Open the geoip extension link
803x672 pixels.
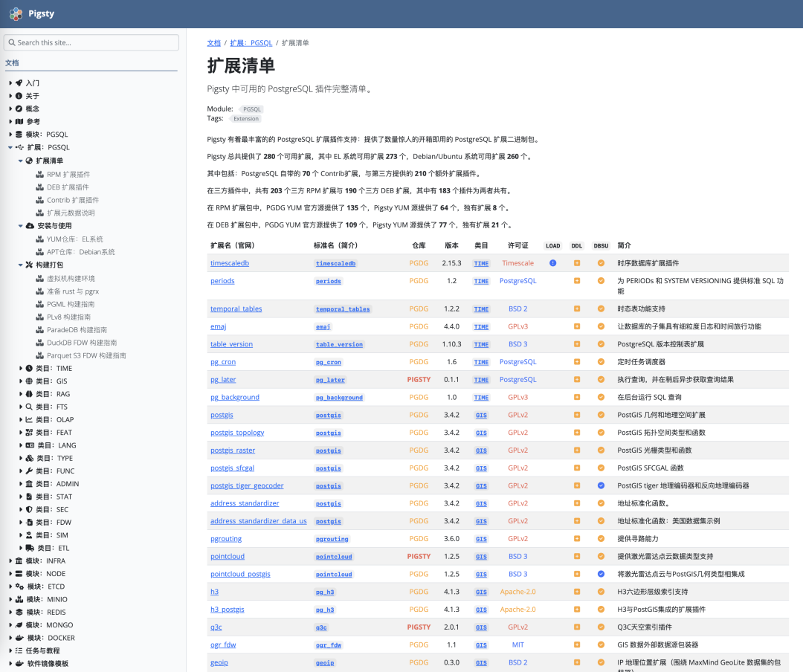point(219,663)
